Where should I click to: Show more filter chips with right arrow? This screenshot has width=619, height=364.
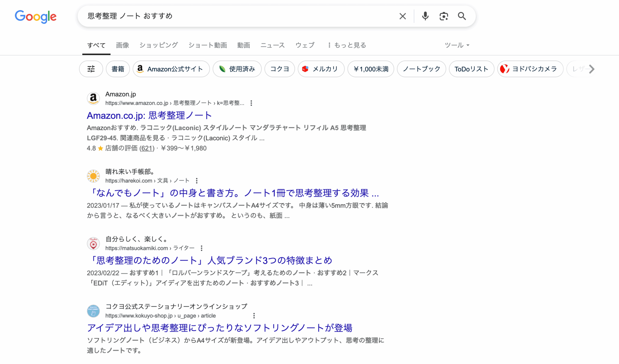point(591,69)
